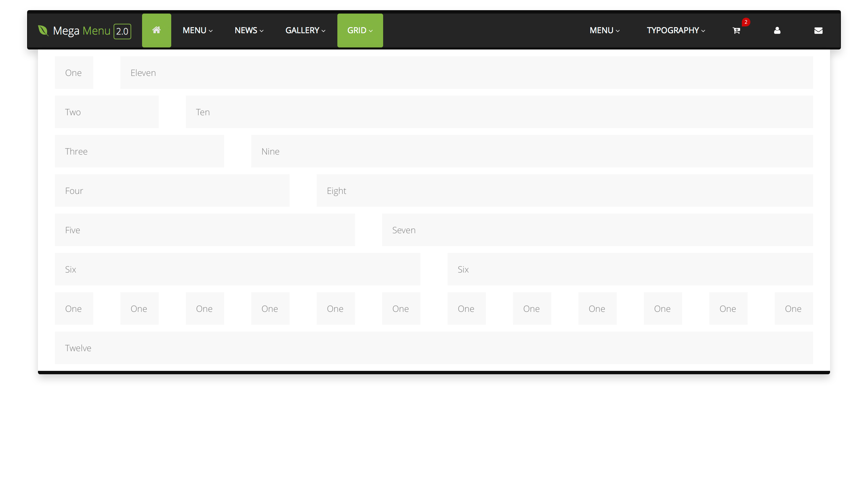Expand the right-side MENU dropdown

pyautogui.click(x=604, y=30)
